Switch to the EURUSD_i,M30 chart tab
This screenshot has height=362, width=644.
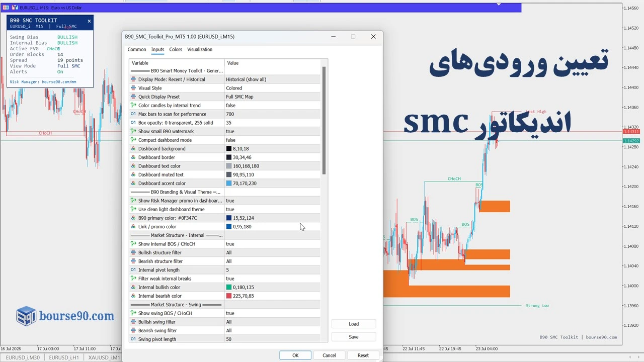(x=23, y=357)
